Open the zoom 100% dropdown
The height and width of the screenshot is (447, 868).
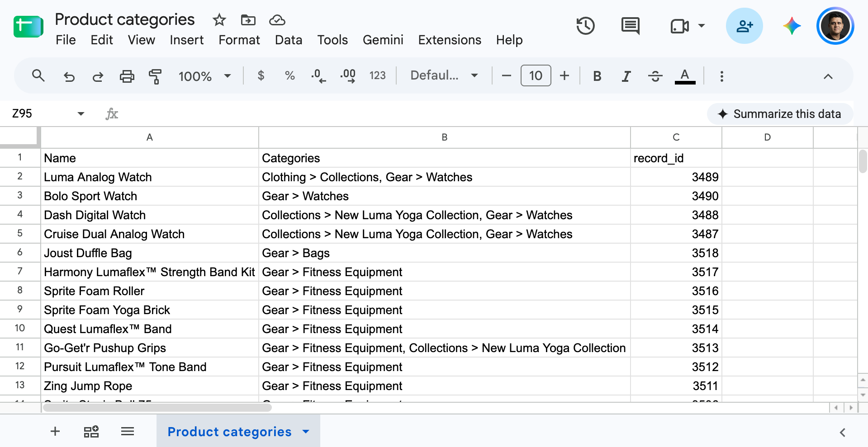[x=205, y=76]
